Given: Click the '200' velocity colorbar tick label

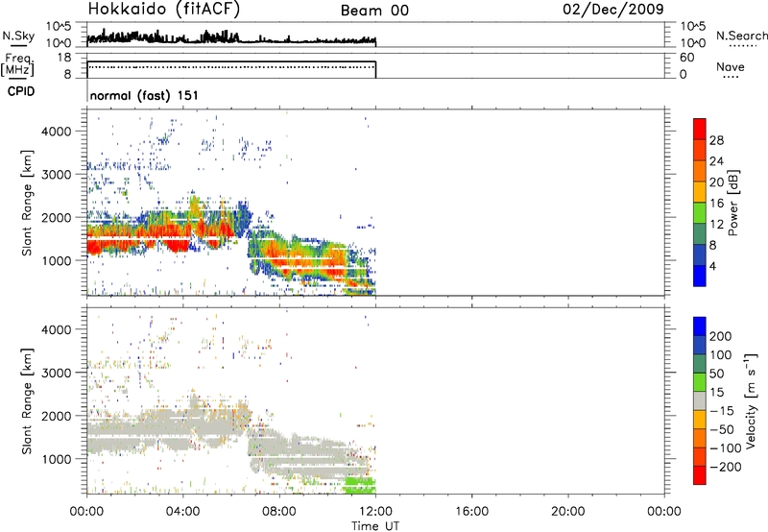Looking at the screenshot, I should [x=721, y=336].
